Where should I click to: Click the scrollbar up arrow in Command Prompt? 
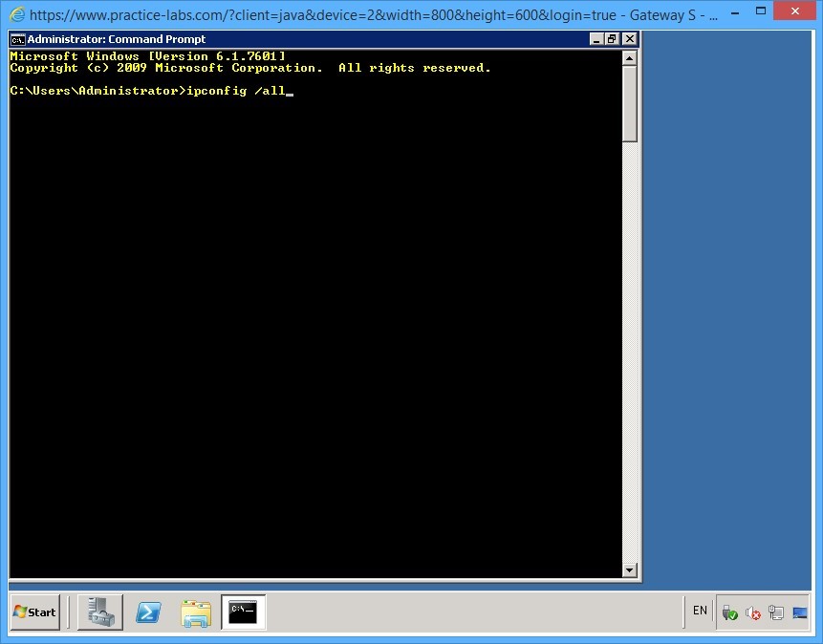(629, 56)
